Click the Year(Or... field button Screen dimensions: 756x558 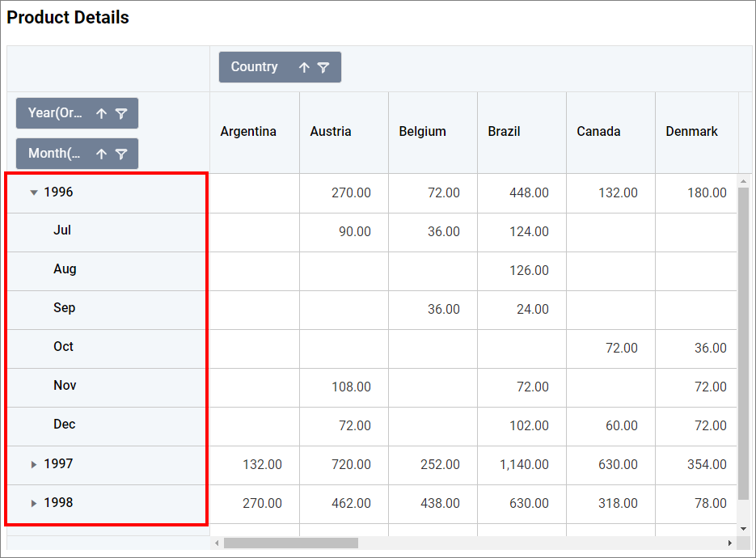click(x=54, y=113)
